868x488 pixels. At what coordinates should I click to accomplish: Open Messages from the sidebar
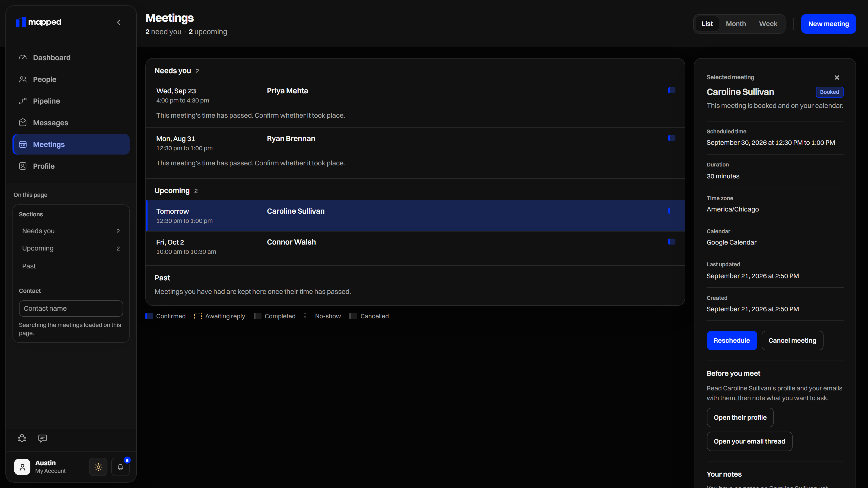pyautogui.click(x=71, y=123)
